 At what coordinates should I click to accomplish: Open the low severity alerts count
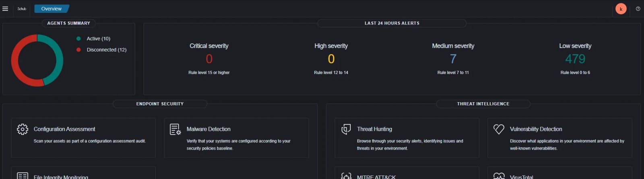[575, 59]
